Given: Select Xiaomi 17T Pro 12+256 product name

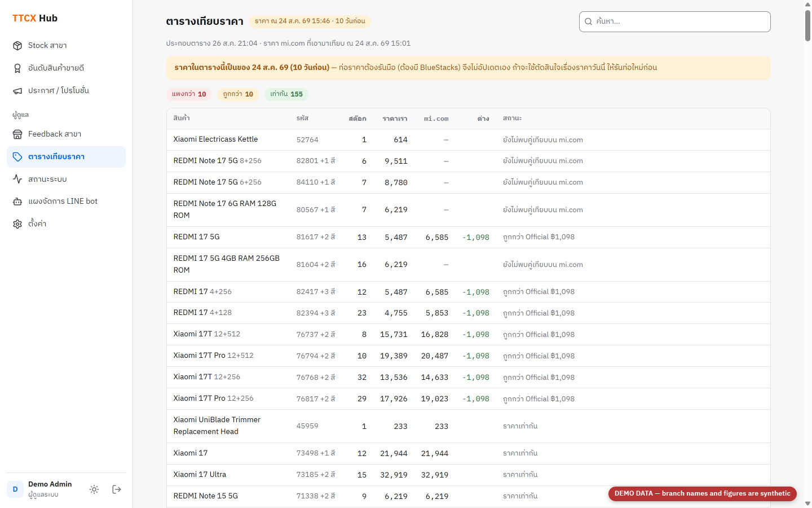Looking at the screenshot, I should [213, 398].
